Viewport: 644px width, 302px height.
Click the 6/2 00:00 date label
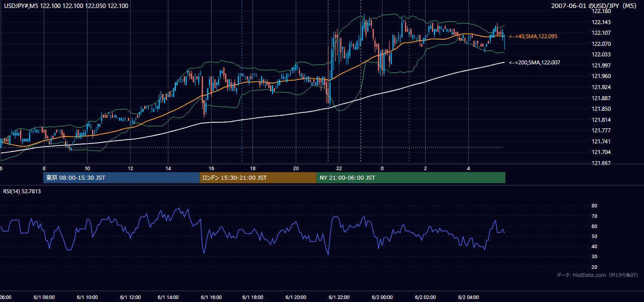point(382,297)
